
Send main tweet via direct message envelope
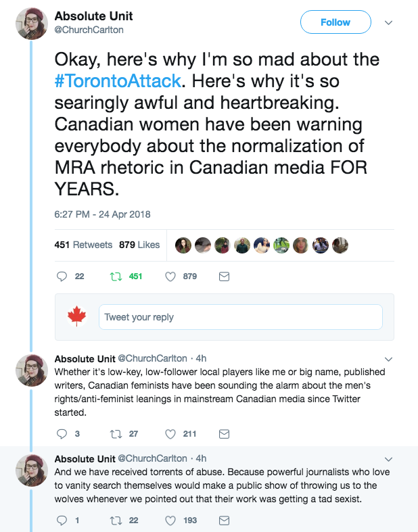pos(225,276)
